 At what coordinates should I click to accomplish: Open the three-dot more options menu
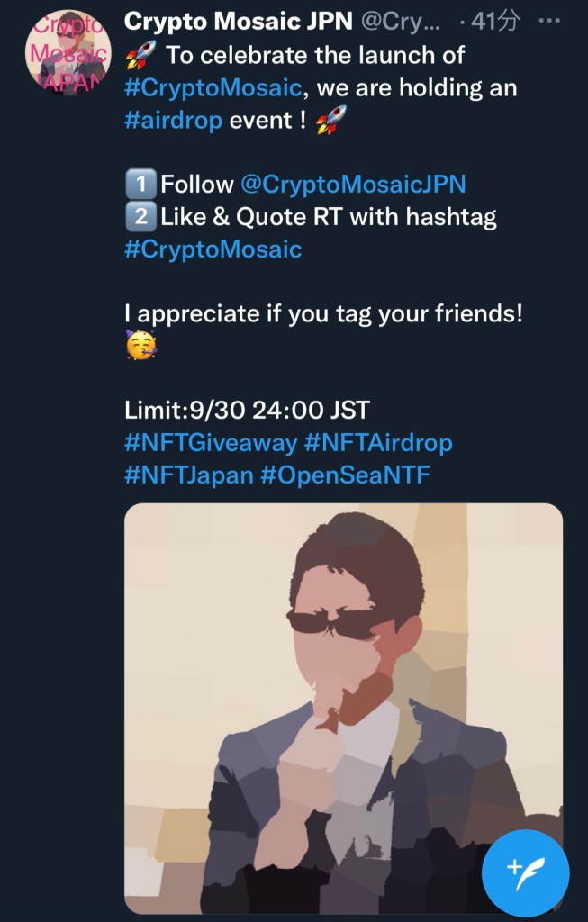[547, 22]
